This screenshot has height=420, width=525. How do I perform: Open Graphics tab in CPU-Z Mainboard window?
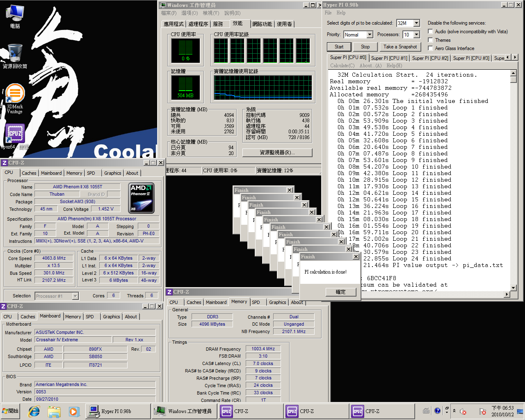[112, 317]
